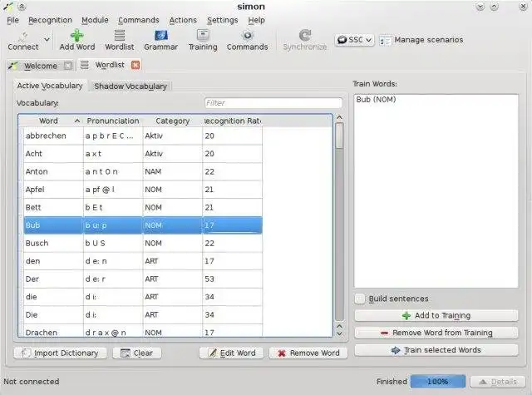The height and width of the screenshot is (395, 532).
Task: Open the Recognition menu
Action: coord(50,20)
